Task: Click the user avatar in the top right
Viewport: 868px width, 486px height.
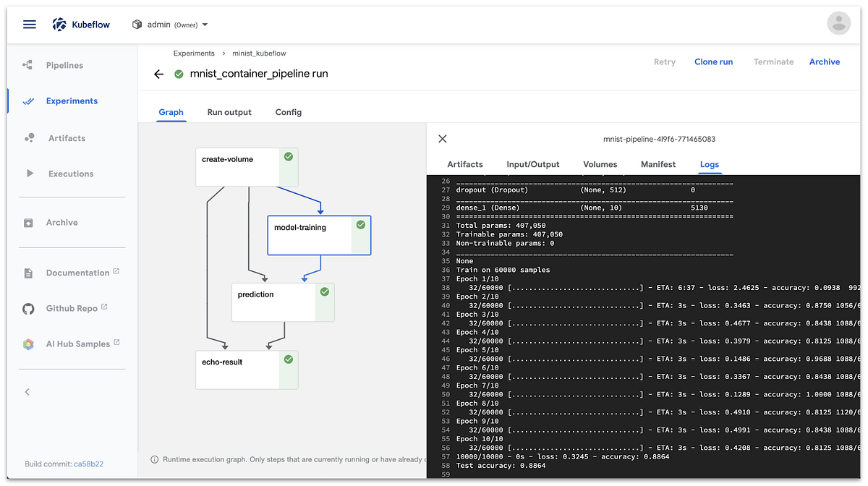Action: click(x=838, y=22)
